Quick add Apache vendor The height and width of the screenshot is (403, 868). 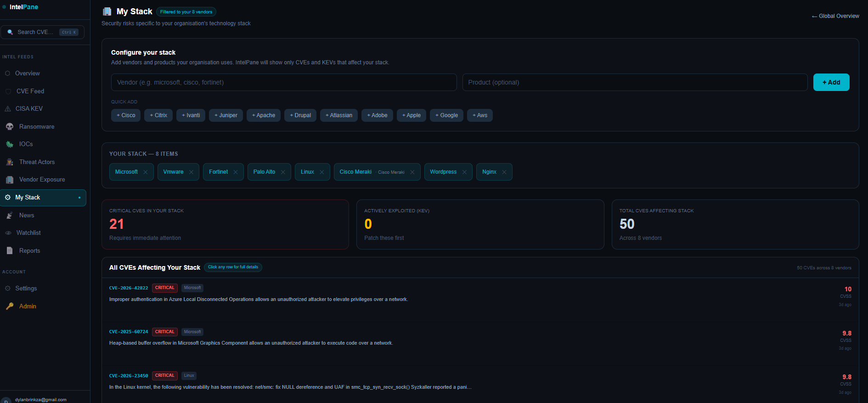[264, 115]
